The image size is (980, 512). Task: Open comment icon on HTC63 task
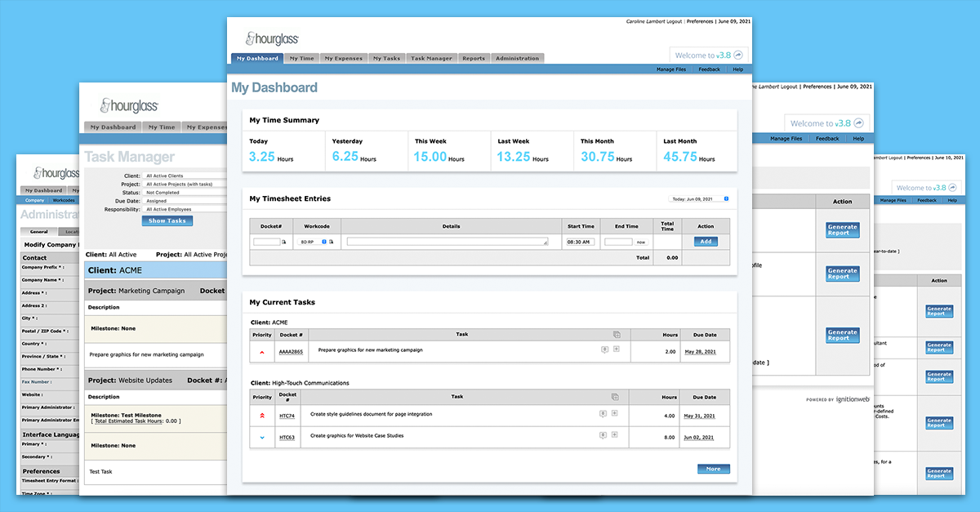(604, 435)
